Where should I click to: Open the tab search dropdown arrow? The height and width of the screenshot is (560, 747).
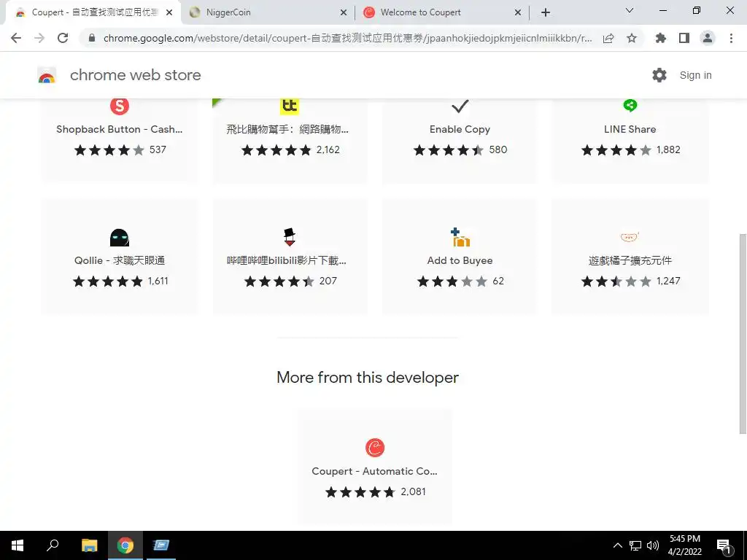click(630, 10)
